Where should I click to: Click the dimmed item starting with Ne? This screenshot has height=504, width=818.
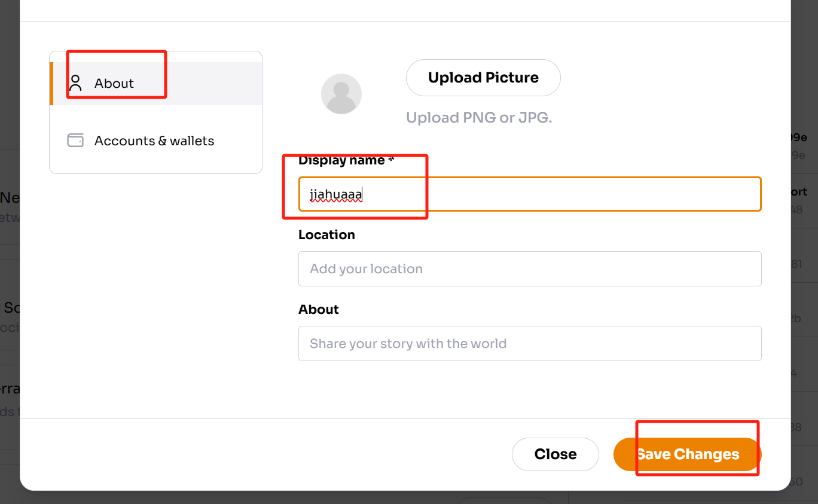10,197
